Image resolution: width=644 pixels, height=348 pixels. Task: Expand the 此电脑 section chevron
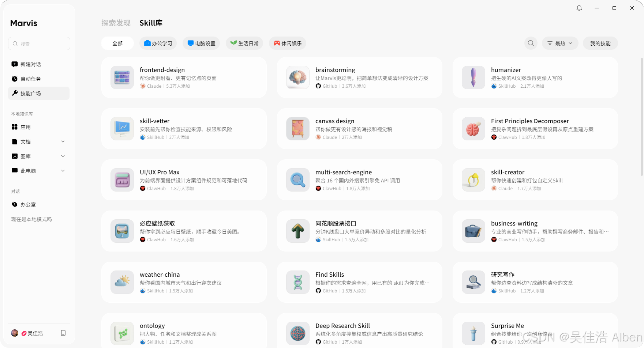coord(63,171)
